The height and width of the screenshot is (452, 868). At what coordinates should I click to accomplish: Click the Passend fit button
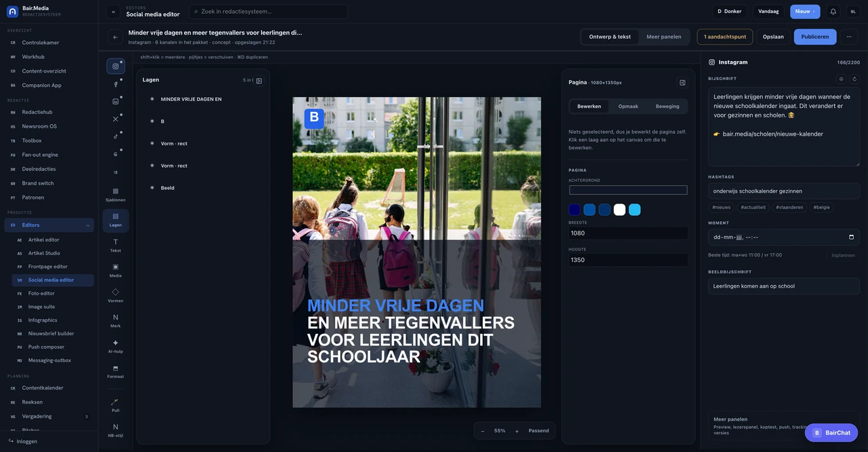539,431
